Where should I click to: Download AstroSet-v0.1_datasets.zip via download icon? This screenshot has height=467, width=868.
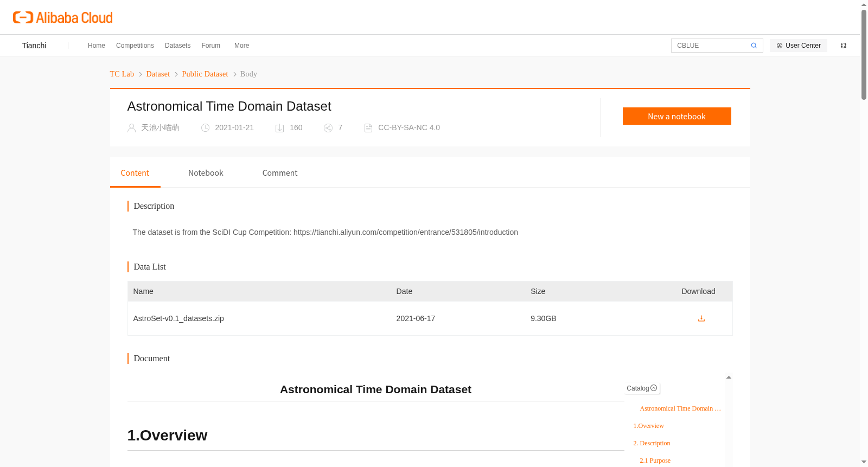pos(701,318)
